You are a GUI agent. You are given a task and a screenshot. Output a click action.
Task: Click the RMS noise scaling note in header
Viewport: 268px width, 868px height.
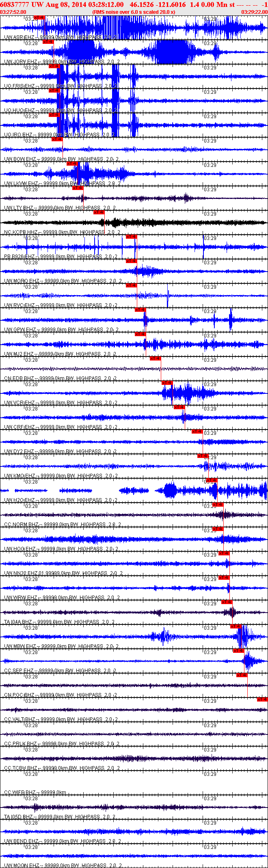point(134,12)
